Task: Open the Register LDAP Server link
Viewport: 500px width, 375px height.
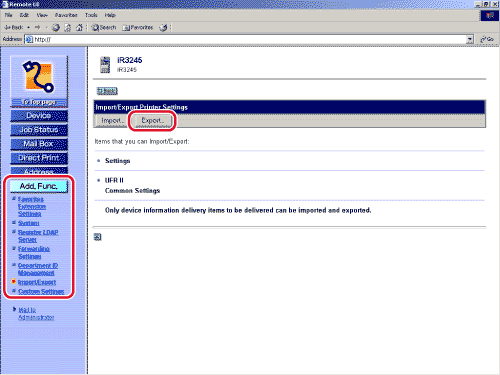Action: point(38,236)
